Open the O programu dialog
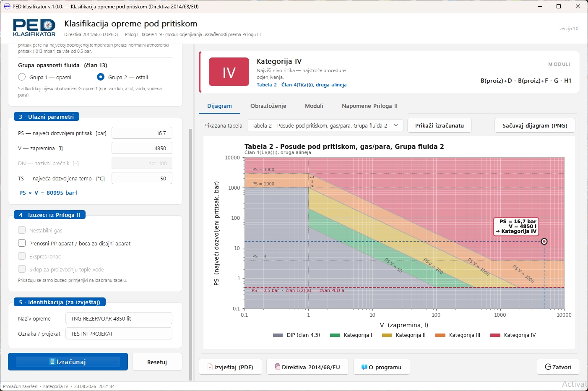 [382, 367]
